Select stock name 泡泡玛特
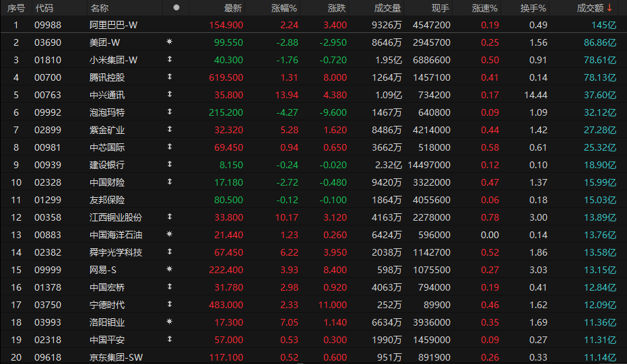Image resolution: width=627 pixels, height=364 pixels. (x=107, y=112)
